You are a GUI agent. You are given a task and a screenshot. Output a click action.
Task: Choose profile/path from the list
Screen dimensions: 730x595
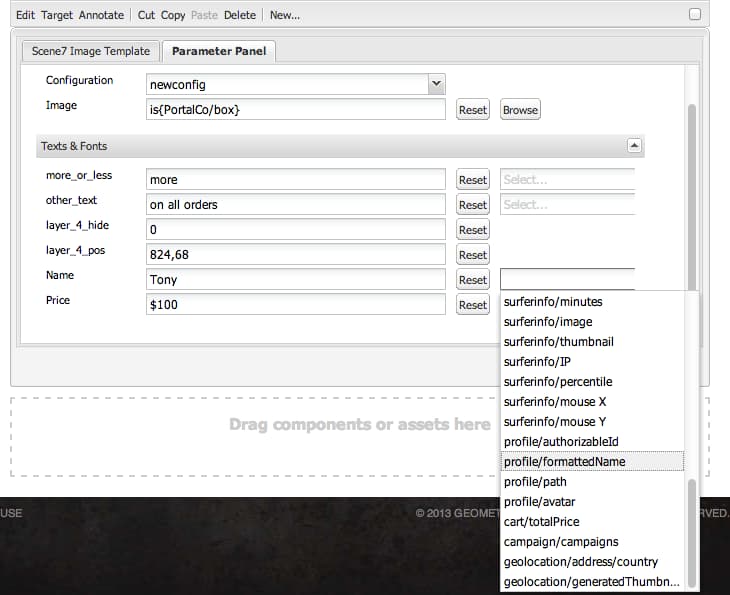point(592,482)
